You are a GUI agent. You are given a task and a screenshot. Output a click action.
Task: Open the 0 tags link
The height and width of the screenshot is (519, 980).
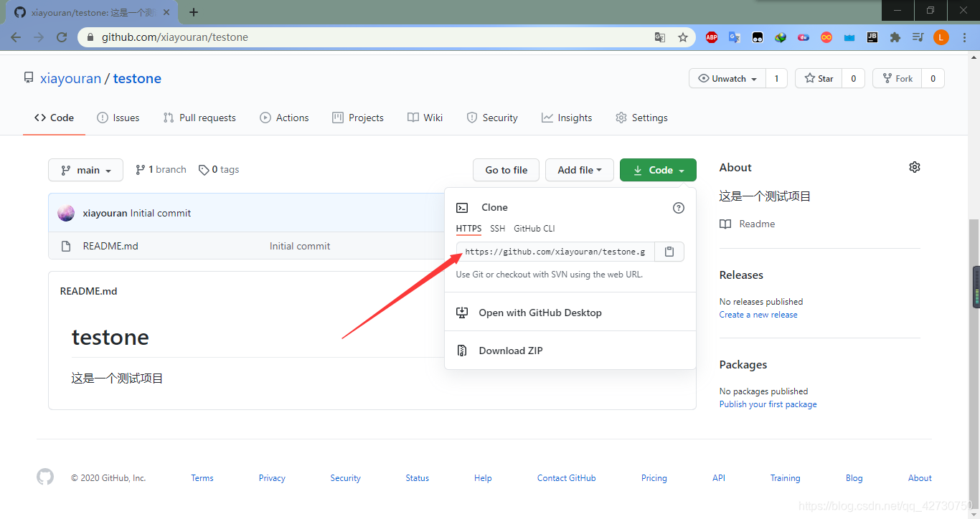219,170
